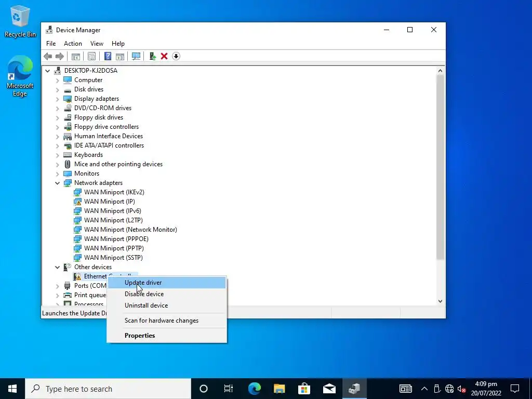Screen dimensions: 532x399
Task: Select Floppy drive controllers row
Action: pos(106,127)
